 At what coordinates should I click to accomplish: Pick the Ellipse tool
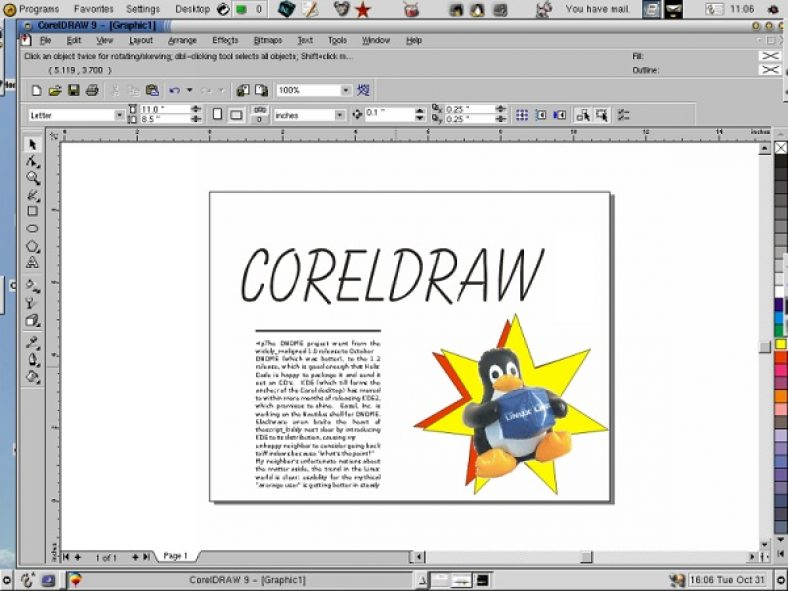point(32,229)
